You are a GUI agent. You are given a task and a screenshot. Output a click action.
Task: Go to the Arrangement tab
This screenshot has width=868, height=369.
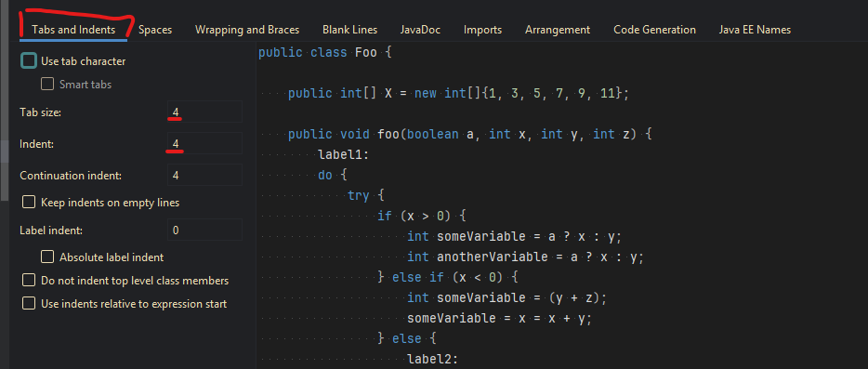pyautogui.click(x=558, y=30)
